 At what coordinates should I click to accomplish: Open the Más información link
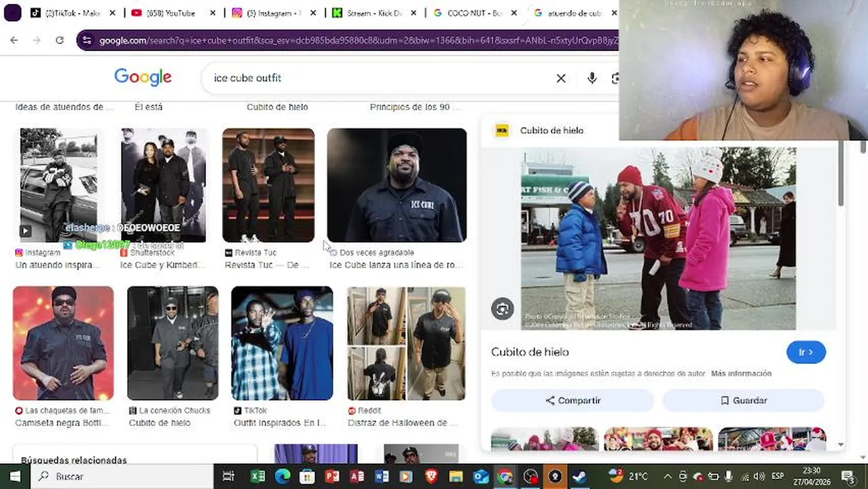click(741, 374)
